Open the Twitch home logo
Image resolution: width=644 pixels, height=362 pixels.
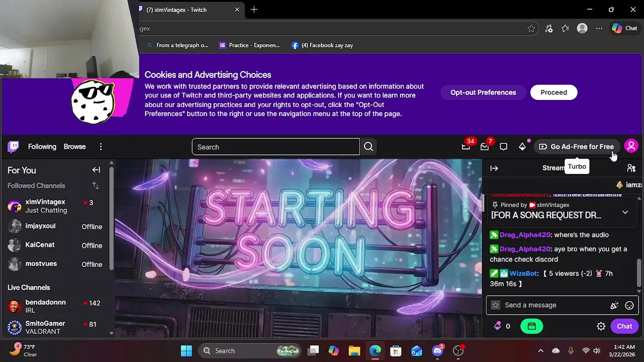14,147
